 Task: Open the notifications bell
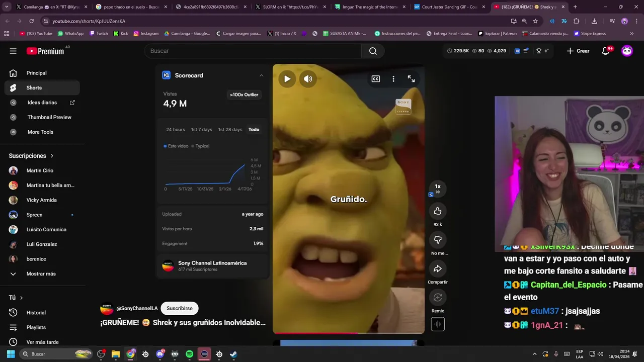coord(606,51)
